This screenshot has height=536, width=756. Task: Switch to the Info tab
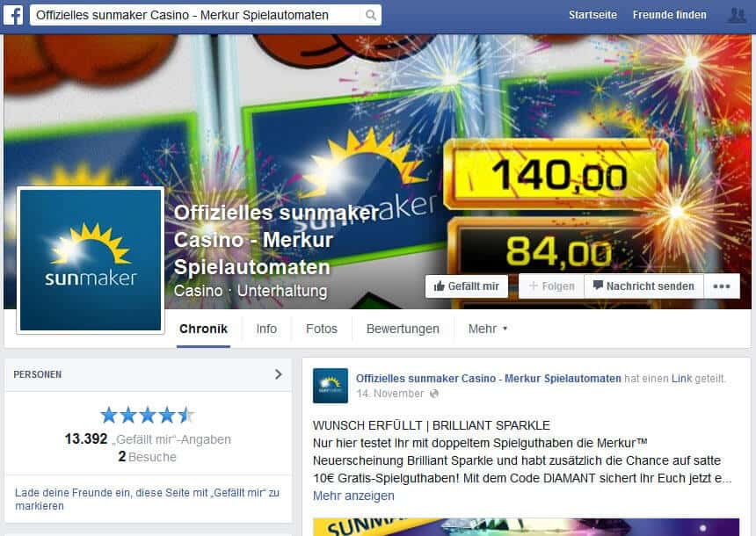click(x=266, y=329)
